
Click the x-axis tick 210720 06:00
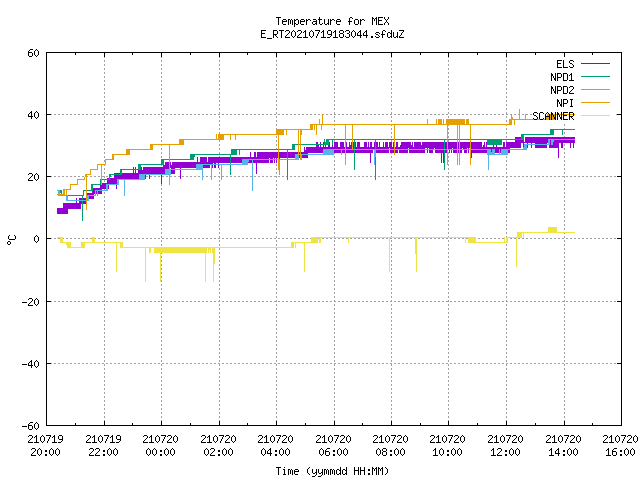coord(333,446)
